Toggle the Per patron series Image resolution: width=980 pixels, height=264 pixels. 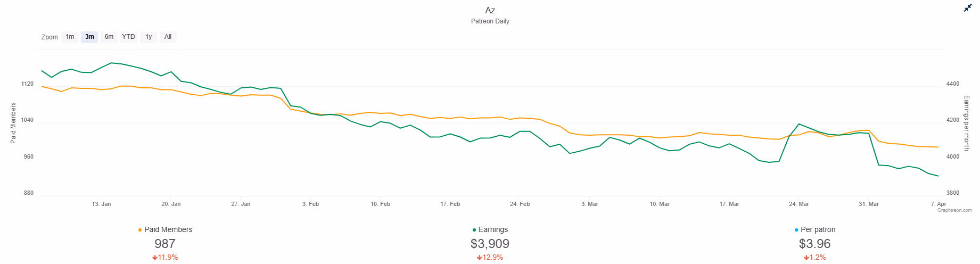pyautogui.click(x=818, y=229)
